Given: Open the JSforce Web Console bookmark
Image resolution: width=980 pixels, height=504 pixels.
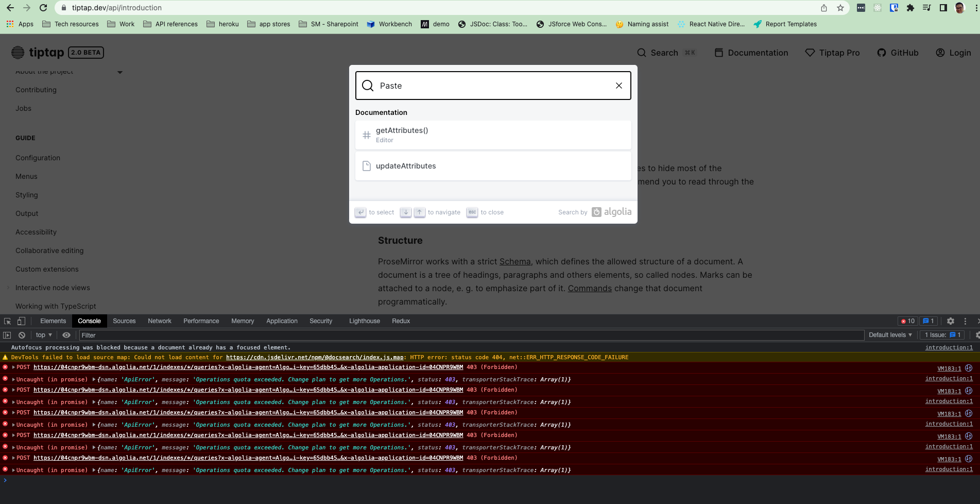Looking at the screenshot, I should pyautogui.click(x=572, y=24).
